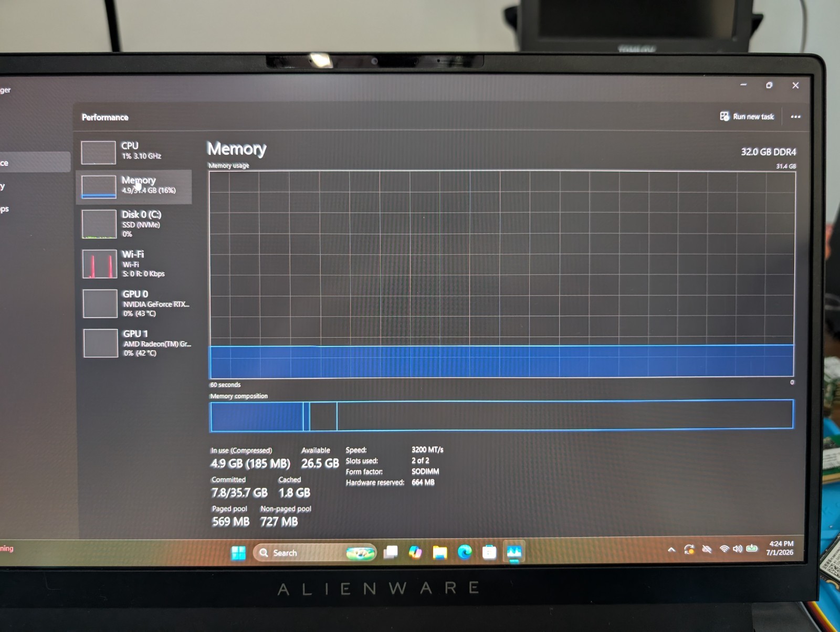This screenshot has height=632, width=840.
Task: Click the Performance page title
Action: click(x=105, y=117)
